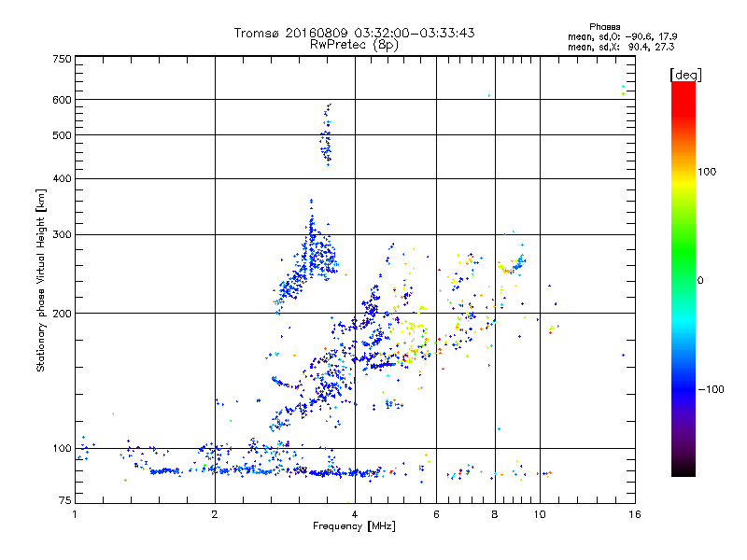Click the 'Stationary phase Virtual Height [km]' axis label
Image resolution: width=747 pixels, height=560 pixels.
pos(41,281)
